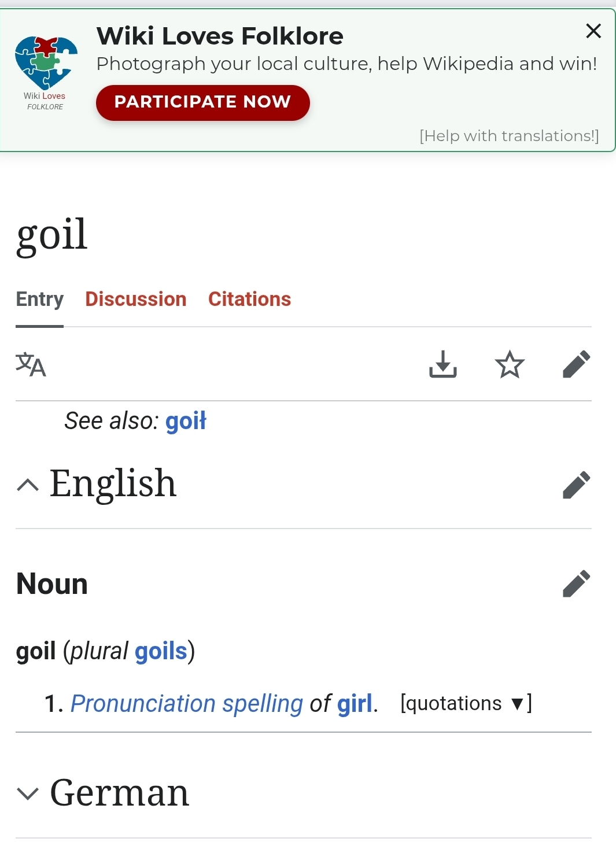This screenshot has width=616, height=853.
Task: Switch to the Discussion tab
Action: [136, 299]
